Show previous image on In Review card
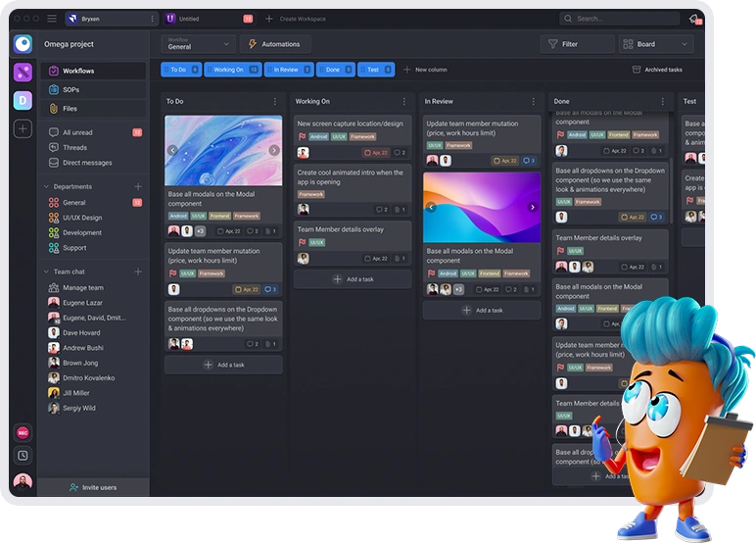Screen dimensions: 756x543 (x=431, y=207)
